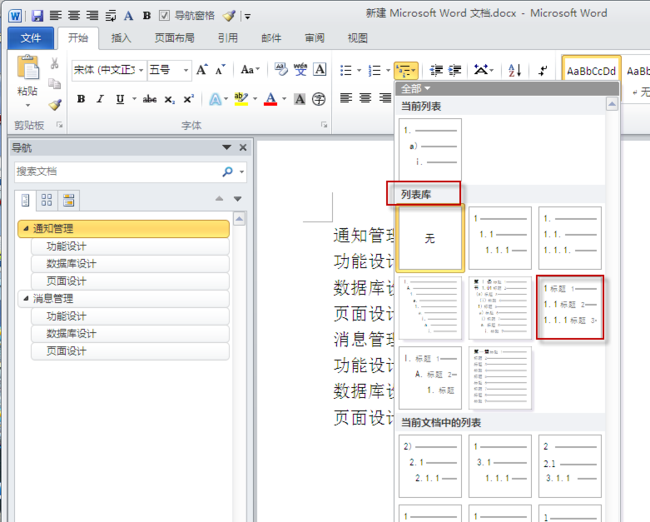Viewport: 650px width, 522px height.
Task: Open multilevel list dropdown button
Action: coord(406,70)
